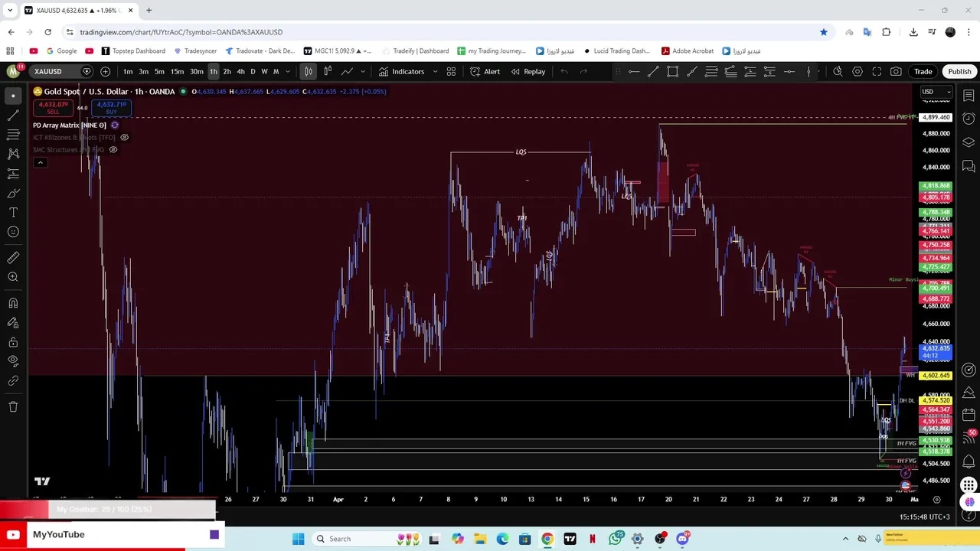Select the 4h timeframe
980x551 pixels.
click(240, 71)
